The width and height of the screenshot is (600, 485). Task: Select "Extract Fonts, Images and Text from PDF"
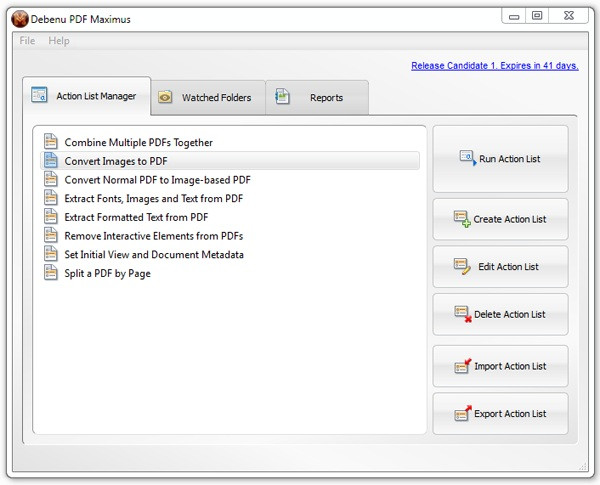coord(230,198)
